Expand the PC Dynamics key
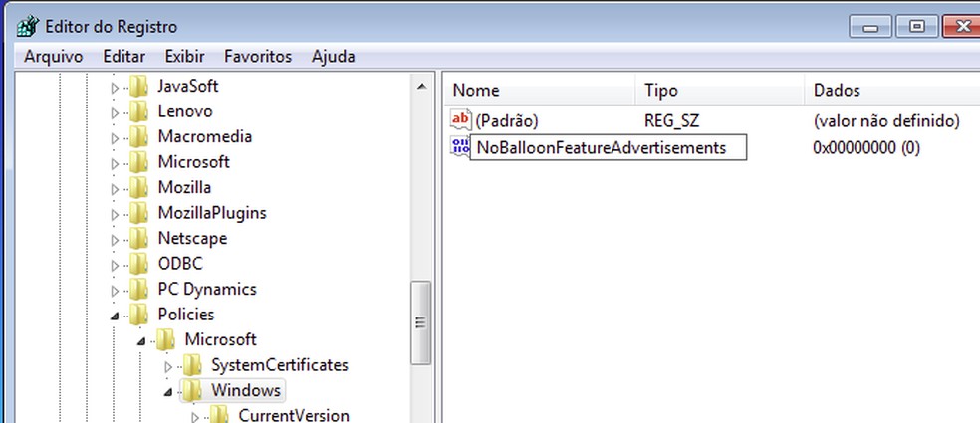 115,292
